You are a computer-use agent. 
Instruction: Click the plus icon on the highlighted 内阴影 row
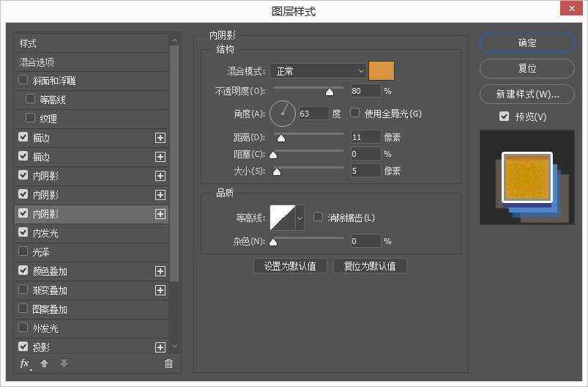[160, 214]
